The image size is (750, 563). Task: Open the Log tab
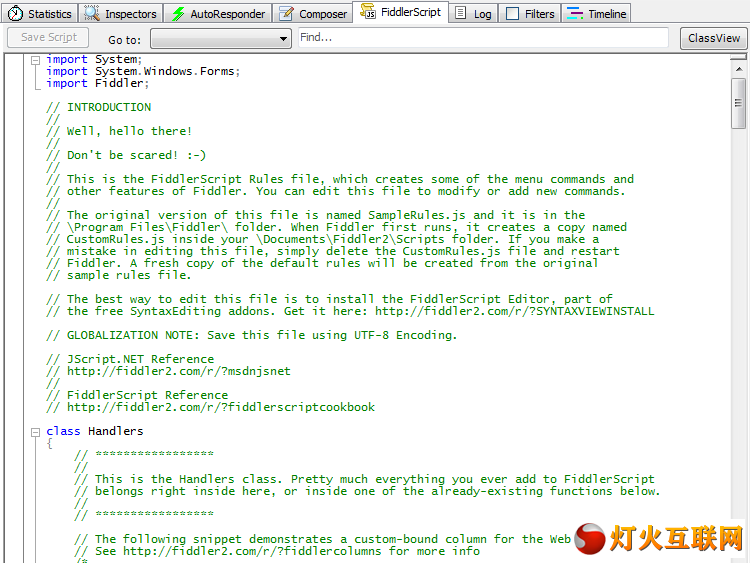point(474,13)
